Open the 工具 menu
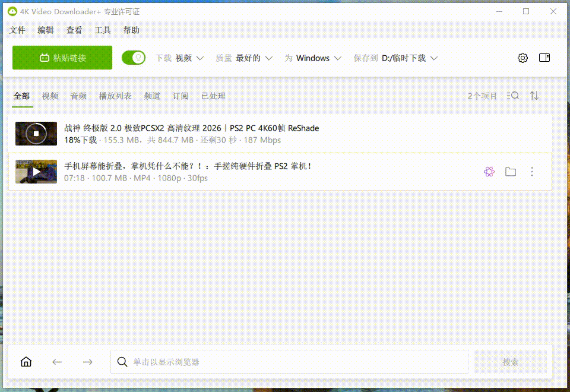570x392 pixels. (103, 30)
